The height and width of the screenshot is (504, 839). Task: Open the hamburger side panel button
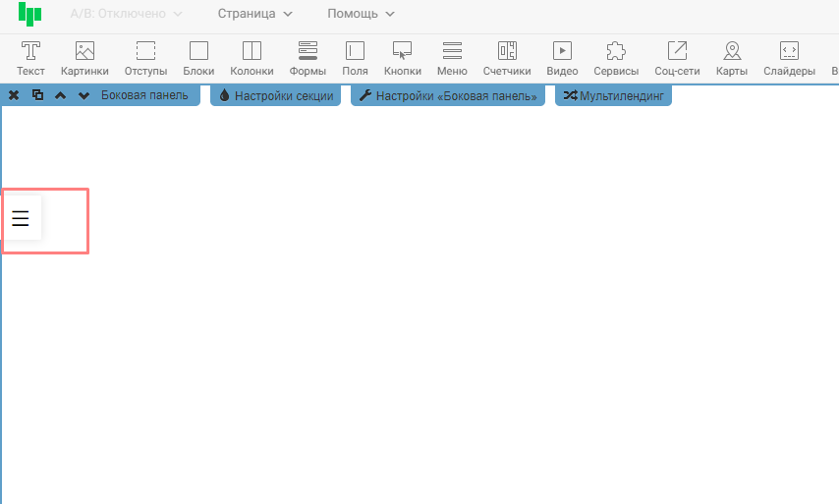click(x=21, y=218)
